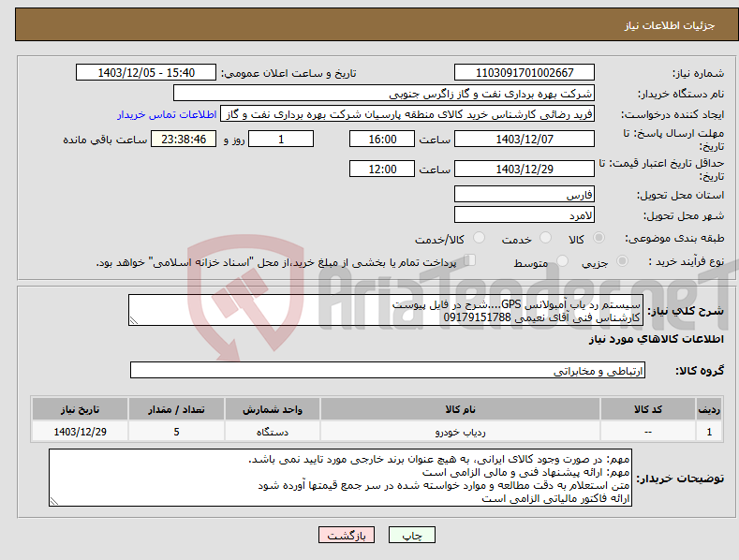This screenshot has height=560, width=739.
Task: Click the row number cell 1
Action: pos(709,432)
